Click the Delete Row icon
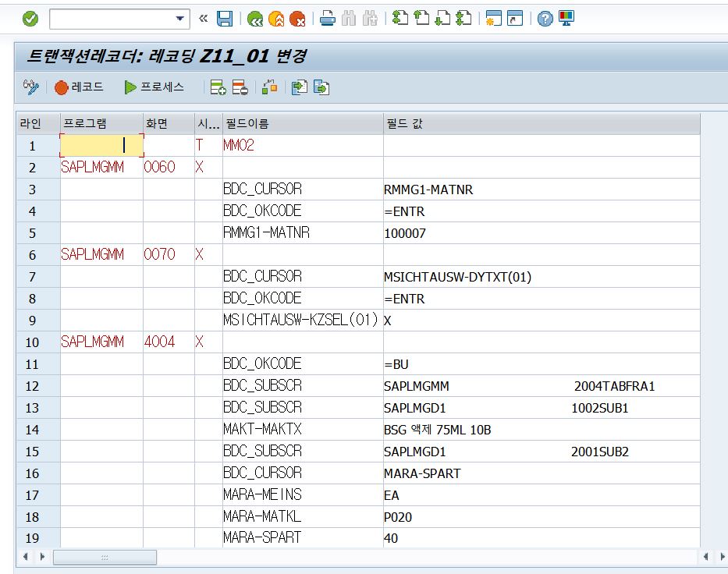The height and width of the screenshot is (574, 728). 240,87
